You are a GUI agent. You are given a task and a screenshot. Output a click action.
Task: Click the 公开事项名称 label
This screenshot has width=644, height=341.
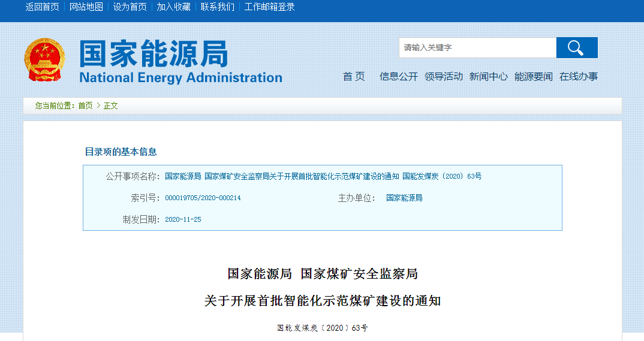point(133,176)
